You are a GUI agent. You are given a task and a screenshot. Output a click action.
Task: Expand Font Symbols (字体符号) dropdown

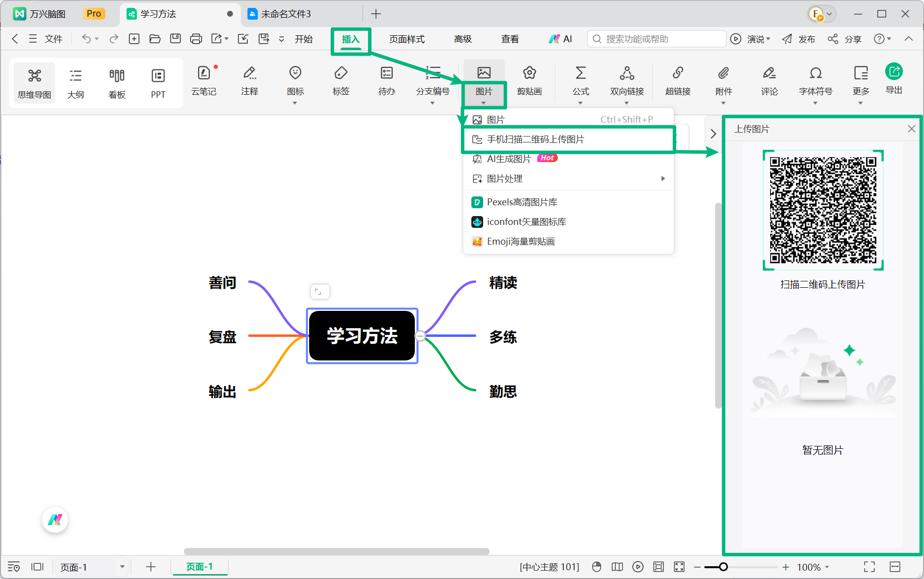(x=815, y=103)
